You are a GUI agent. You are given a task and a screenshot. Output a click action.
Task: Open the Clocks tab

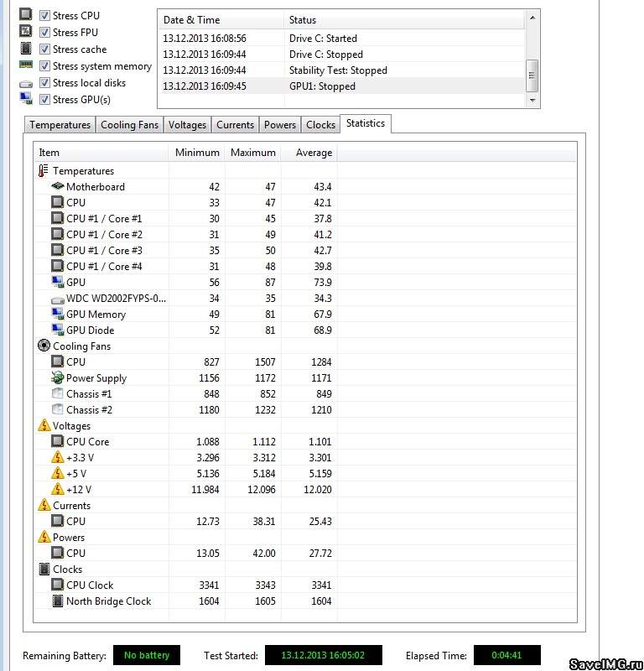coord(320,125)
